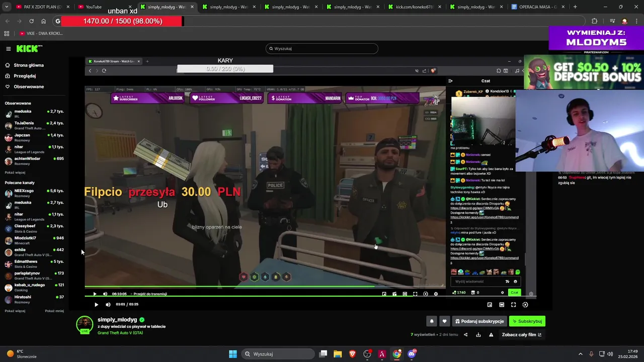Enter fullscreen in inner embedded player

coord(415,294)
